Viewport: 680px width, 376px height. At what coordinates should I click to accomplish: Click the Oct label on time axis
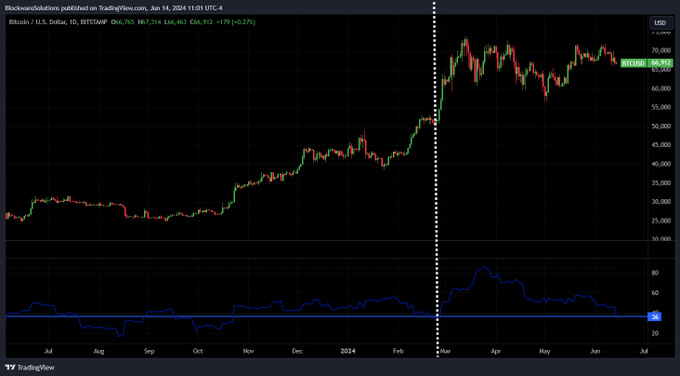198,351
